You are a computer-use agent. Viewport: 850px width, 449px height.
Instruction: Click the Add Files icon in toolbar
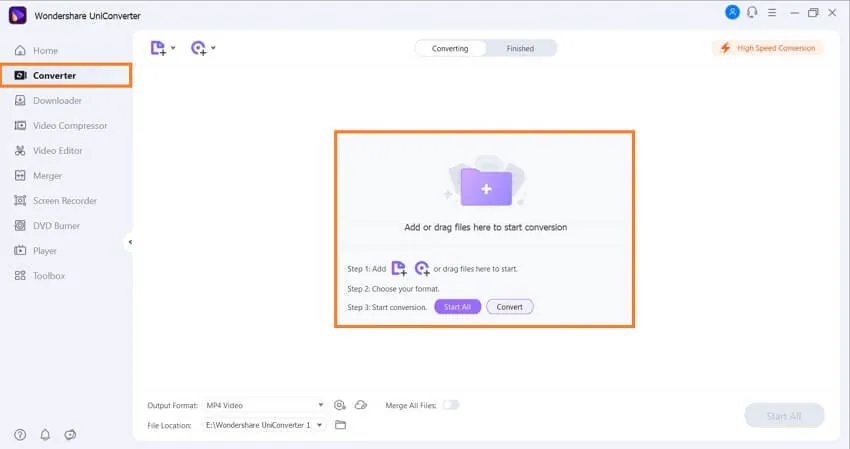pyautogui.click(x=158, y=48)
